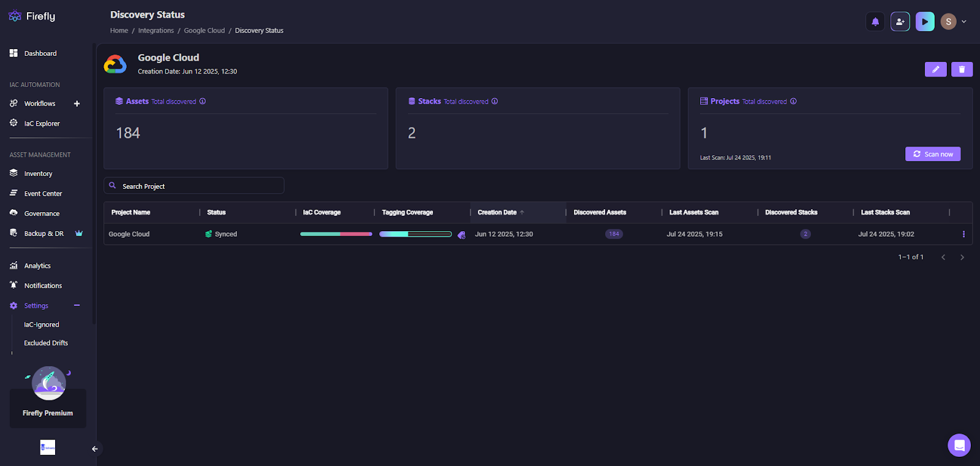Screen dimensions: 980x466
Task: Click plus icon next to Workflows
Action: 77,104
